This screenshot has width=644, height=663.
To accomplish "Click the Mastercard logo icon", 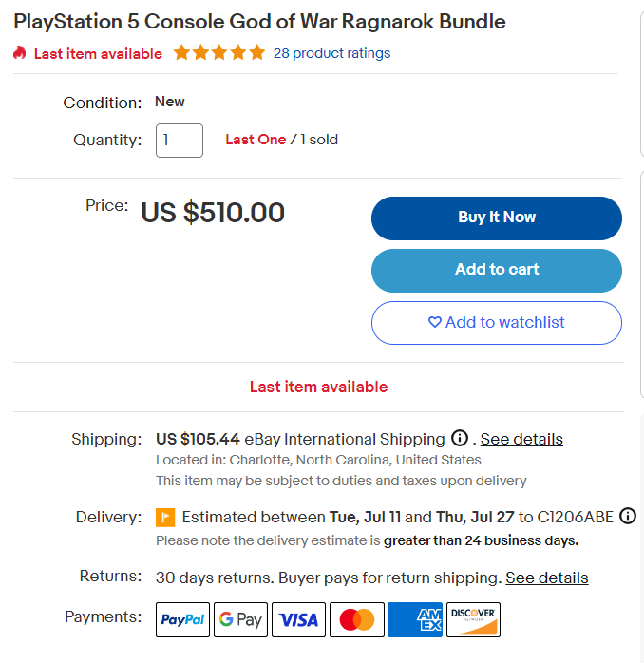I will coord(357,619).
